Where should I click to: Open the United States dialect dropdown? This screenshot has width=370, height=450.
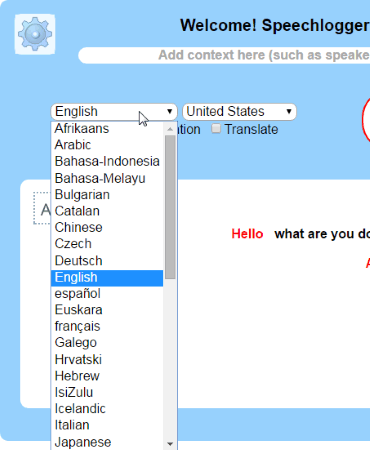[239, 112]
